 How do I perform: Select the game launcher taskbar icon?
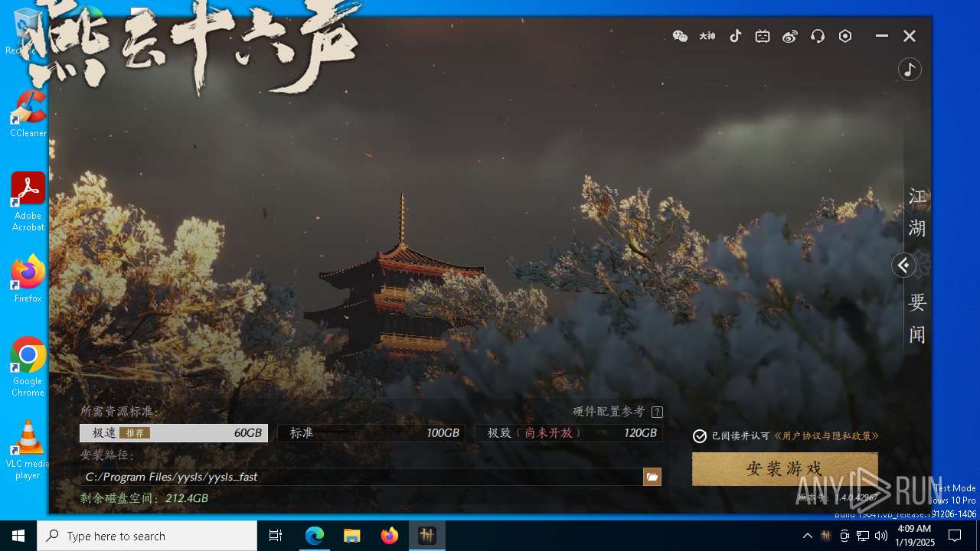tap(426, 536)
